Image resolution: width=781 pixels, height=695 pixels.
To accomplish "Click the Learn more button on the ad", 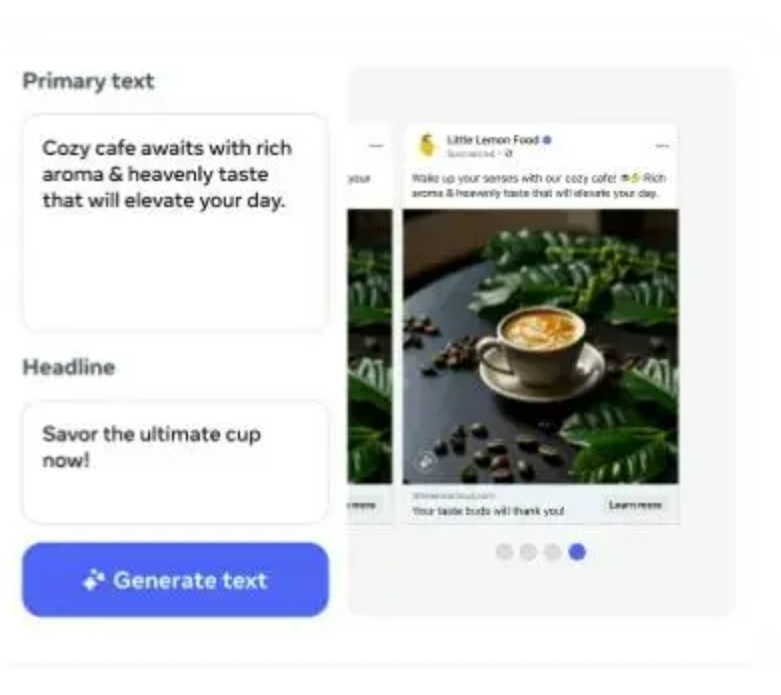I will coord(635,505).
